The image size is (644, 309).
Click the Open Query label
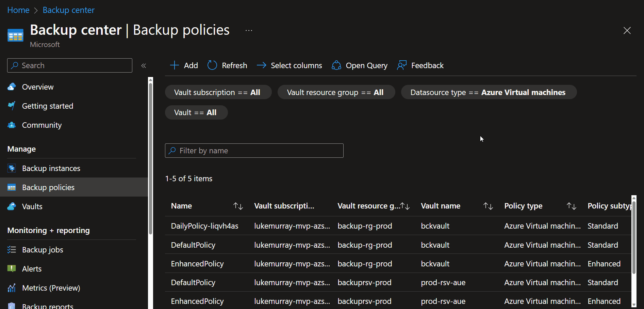(366, 65)
